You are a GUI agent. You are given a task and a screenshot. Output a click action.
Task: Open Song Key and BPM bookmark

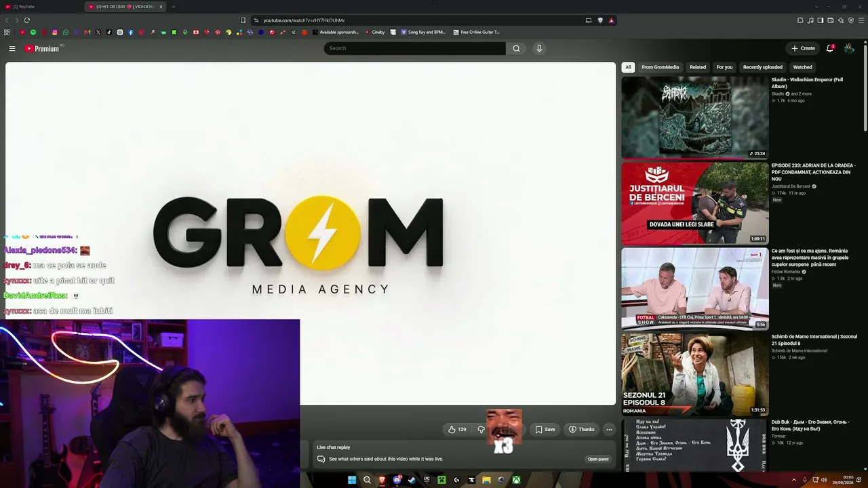coord(422,32)
